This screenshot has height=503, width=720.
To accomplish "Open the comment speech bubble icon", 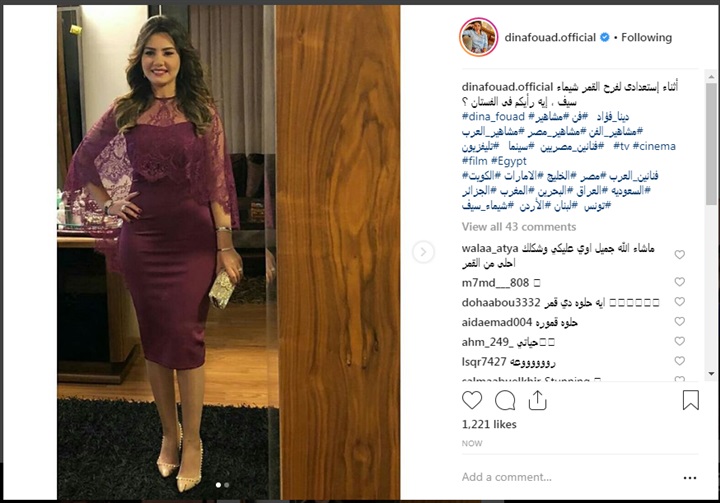I will 505,400.
